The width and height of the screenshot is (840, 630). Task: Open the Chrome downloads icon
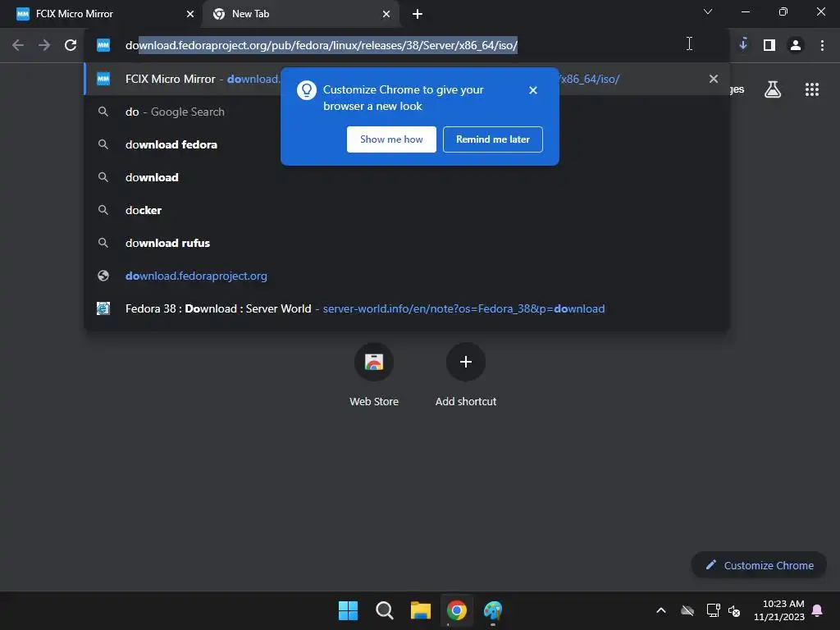point(743,45)
